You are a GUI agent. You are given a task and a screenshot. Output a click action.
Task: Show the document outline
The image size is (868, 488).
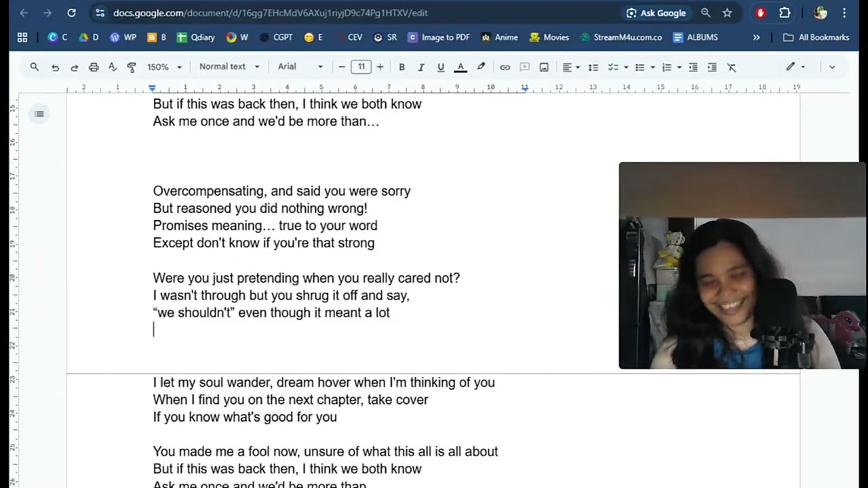(39, 114)
